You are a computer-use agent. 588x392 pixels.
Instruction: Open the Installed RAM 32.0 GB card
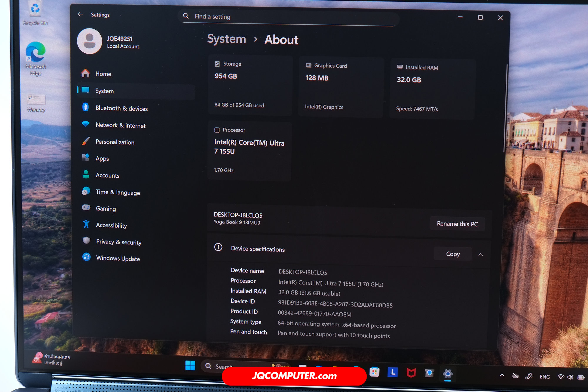432,89
